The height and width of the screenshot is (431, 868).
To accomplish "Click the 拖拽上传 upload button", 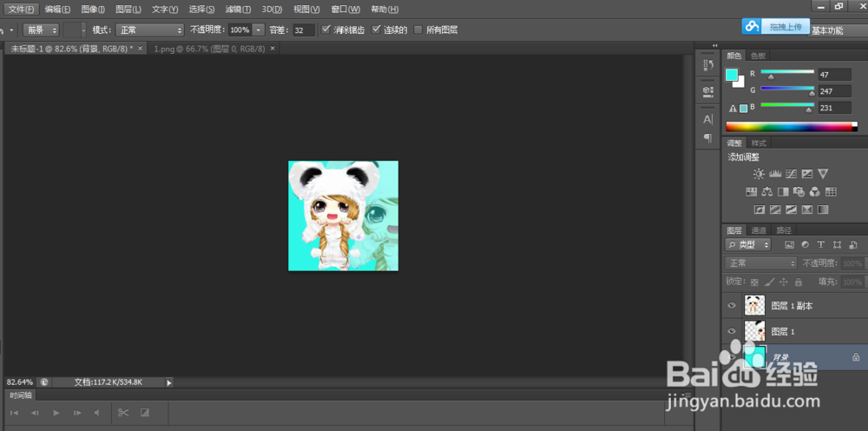I will tap(775, 26).
